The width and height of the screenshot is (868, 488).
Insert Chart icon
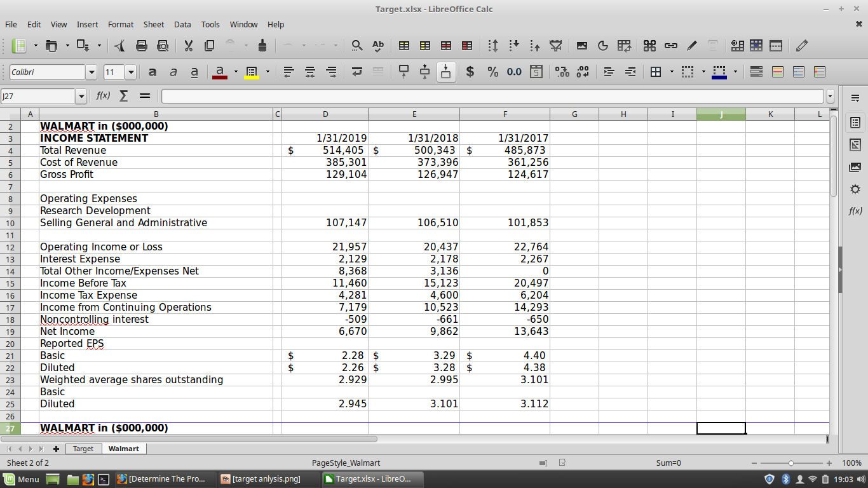603,46
